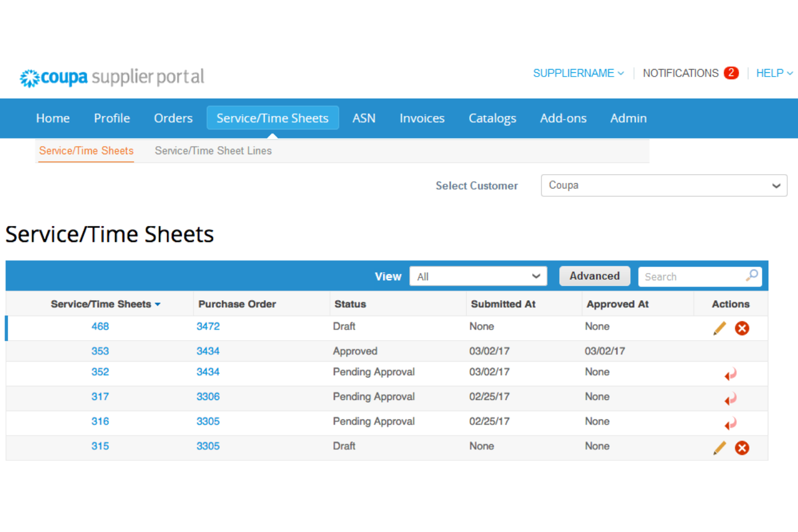Viewport: 798px width, 532px height.
Task: Edit time sheet 315 with pencil icon
Action: click(720, 447)
